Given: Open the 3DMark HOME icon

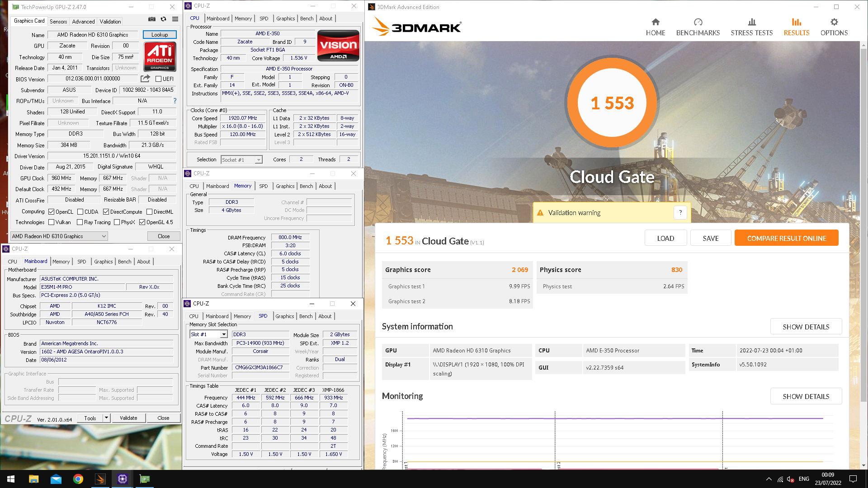Looking at the screenshot, I should (656, 22).
